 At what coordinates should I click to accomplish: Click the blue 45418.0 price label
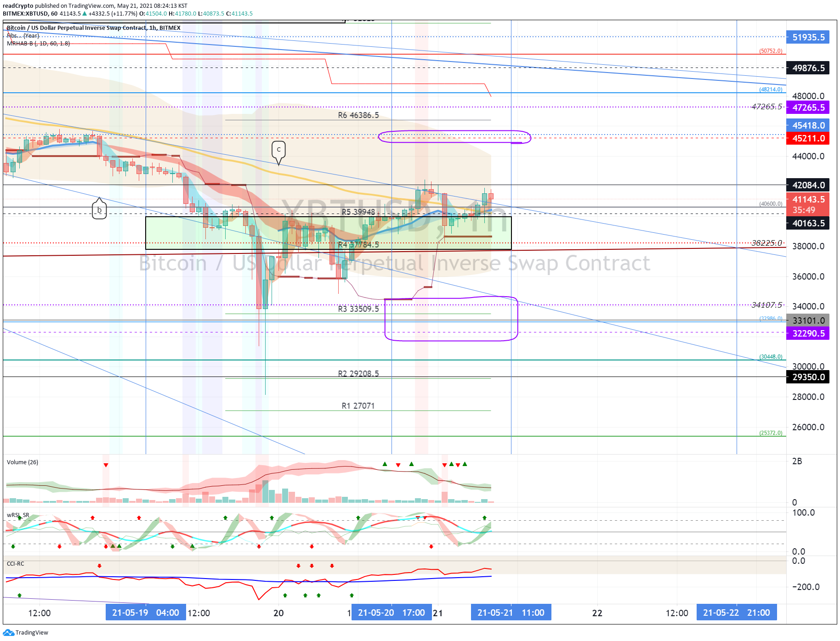pyautogui.click(x=808, y=125)
